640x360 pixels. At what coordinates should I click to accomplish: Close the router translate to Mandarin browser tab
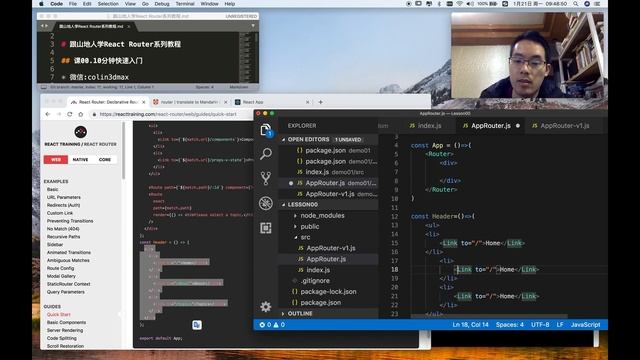pyautogui.click(x=225, y=102)
